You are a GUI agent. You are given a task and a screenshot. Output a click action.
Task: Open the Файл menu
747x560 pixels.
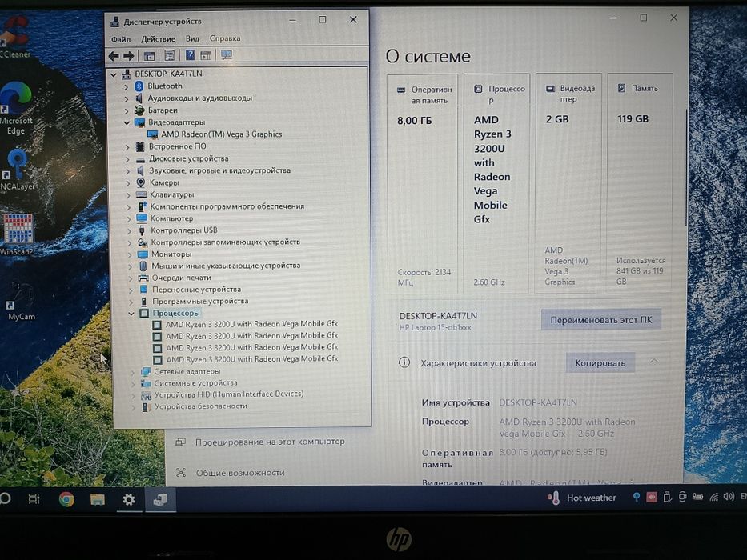coord(121,39)
